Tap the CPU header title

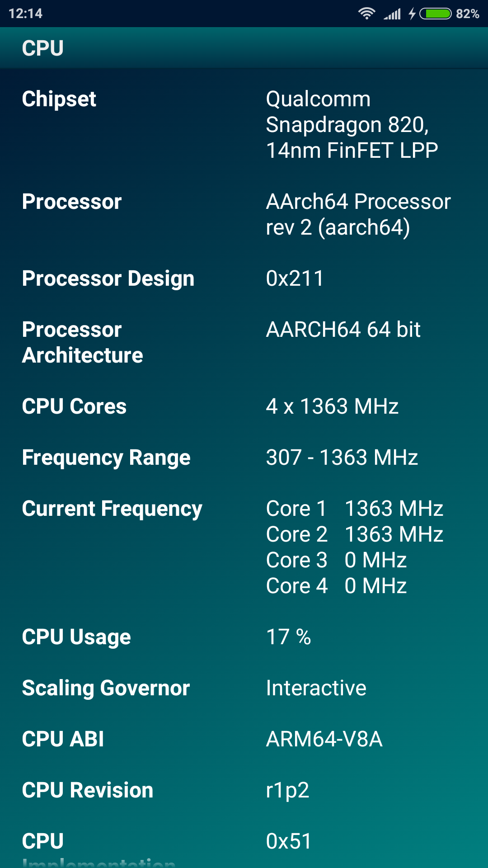point(43,48)
